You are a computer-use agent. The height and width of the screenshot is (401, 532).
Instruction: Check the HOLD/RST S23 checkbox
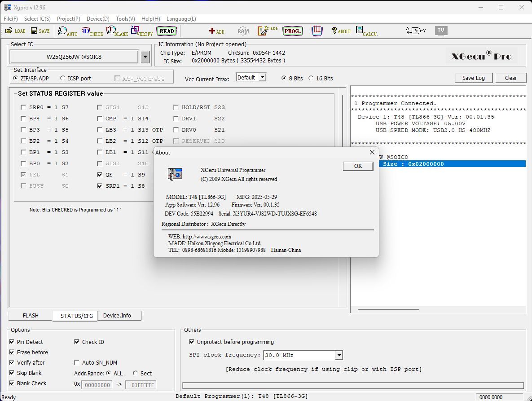[176, 107]
